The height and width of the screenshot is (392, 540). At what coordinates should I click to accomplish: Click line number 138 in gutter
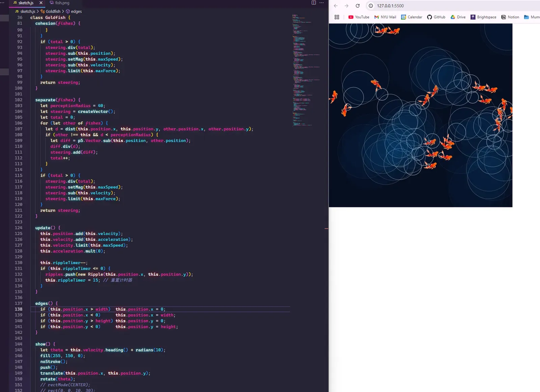(x=19, y=309)
